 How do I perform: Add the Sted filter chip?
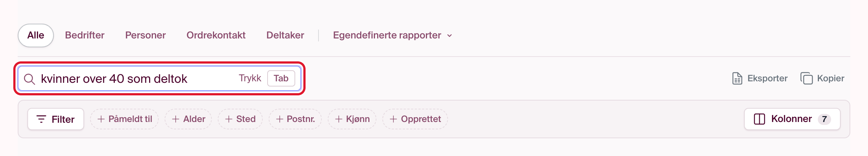pyautogui.click(x=240, y=119)
